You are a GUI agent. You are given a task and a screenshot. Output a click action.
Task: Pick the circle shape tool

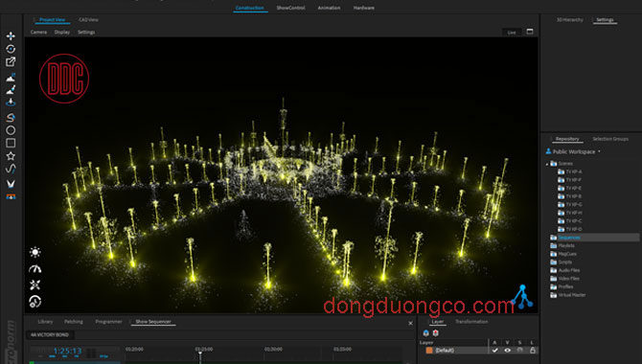[x=11, y=130]
